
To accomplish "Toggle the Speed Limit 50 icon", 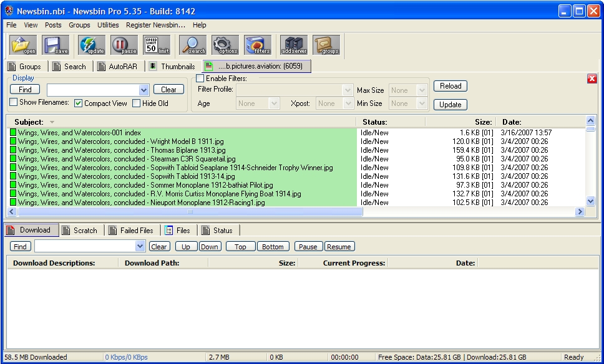I will click(157, 45).
